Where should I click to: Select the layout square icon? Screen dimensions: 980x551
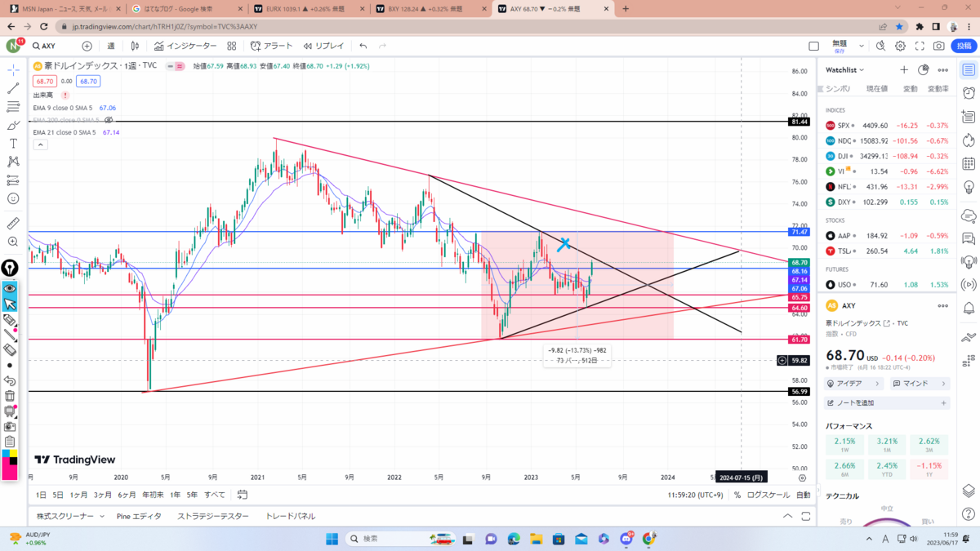pyautogui.click(x=813, y=47)
